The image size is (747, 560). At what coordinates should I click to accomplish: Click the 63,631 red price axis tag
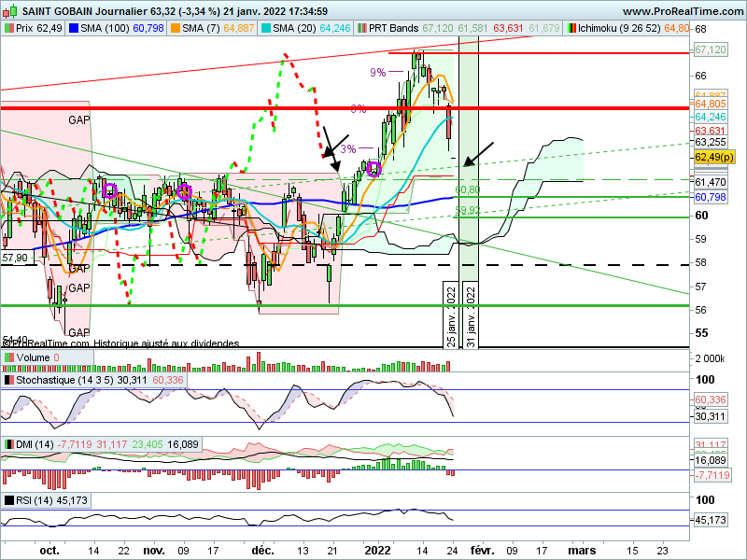click(x=711, y=131)
